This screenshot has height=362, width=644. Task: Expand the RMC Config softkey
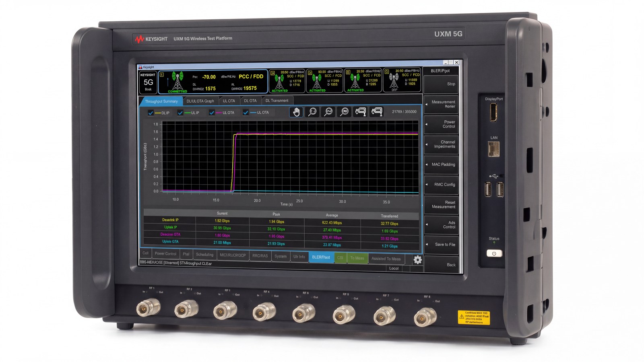coord(441,185)
